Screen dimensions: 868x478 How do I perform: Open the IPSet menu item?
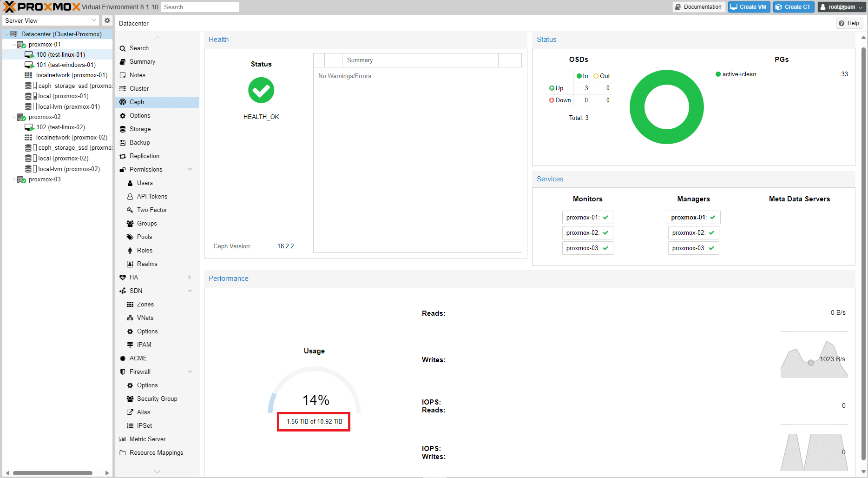click(157, 426)
